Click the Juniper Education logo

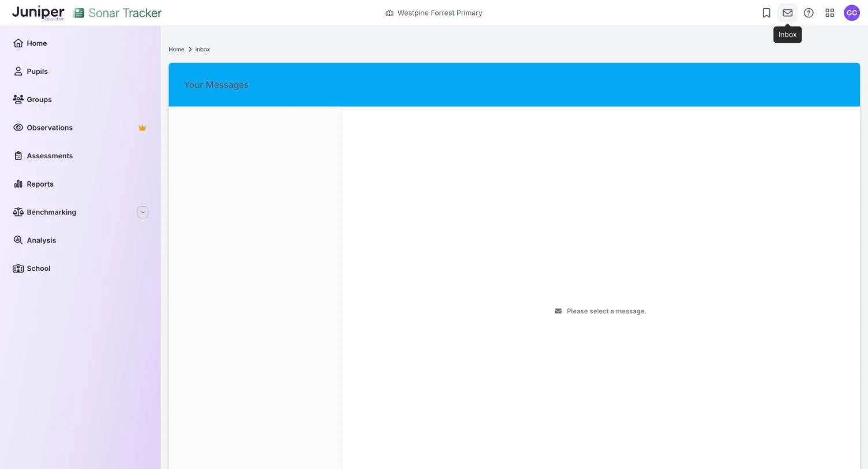pyautogui.click(x=38, y=13)
